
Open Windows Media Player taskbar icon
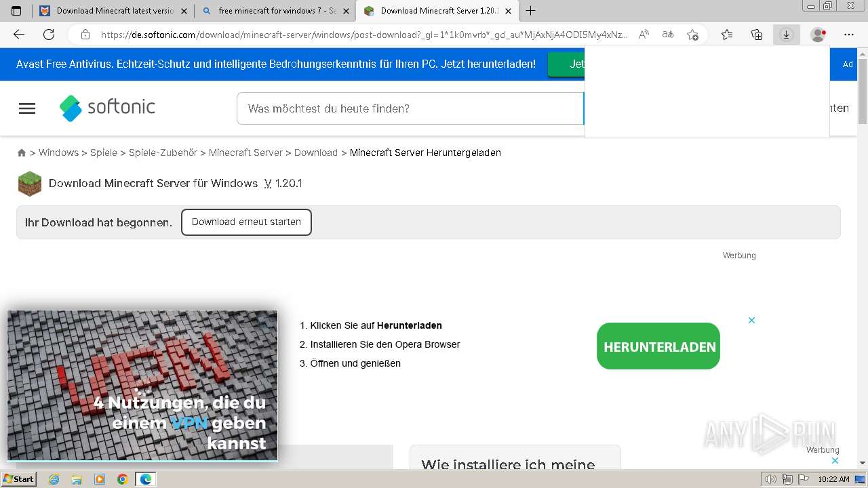(x=100, y=479)
